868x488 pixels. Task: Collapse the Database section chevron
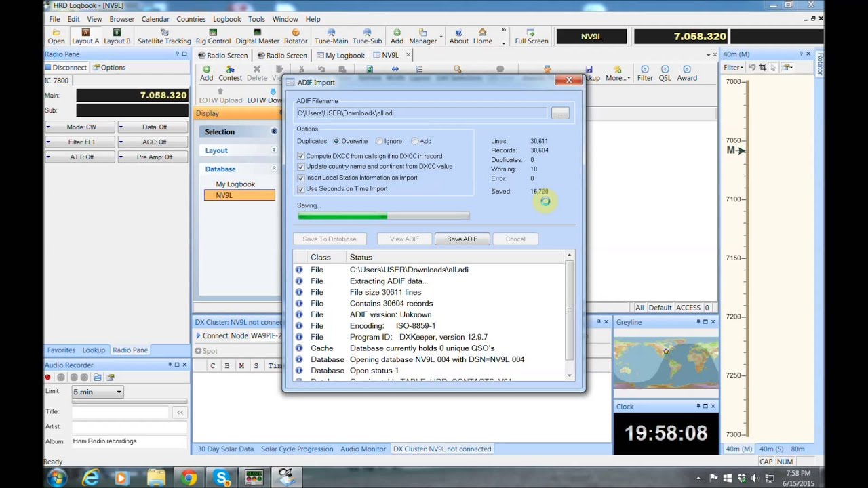[274, 169]
